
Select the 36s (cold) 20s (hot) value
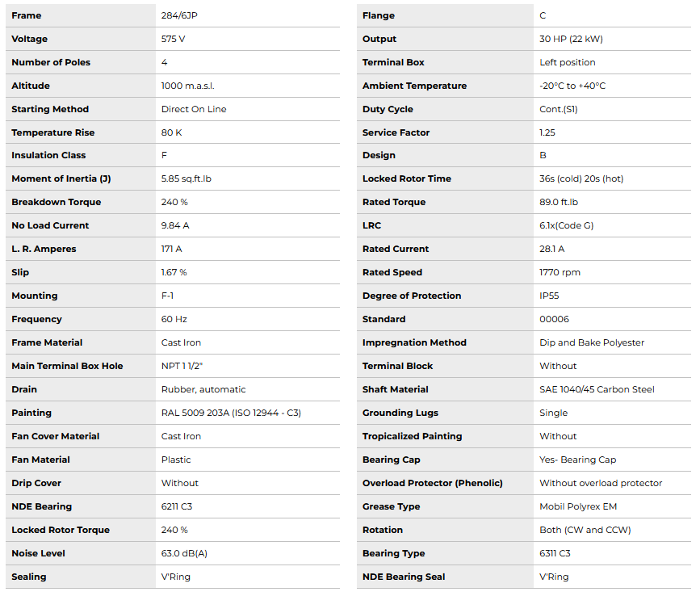coord(581,178)
